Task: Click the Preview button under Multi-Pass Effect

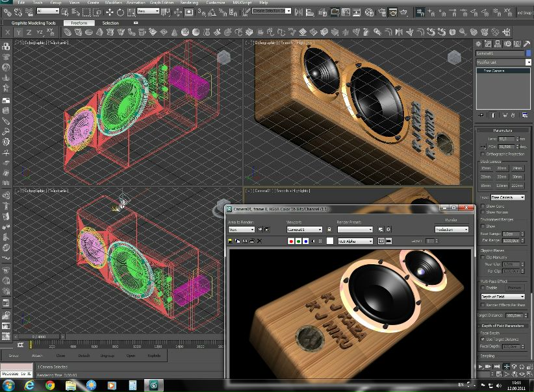Action: [x=514, y=287]
